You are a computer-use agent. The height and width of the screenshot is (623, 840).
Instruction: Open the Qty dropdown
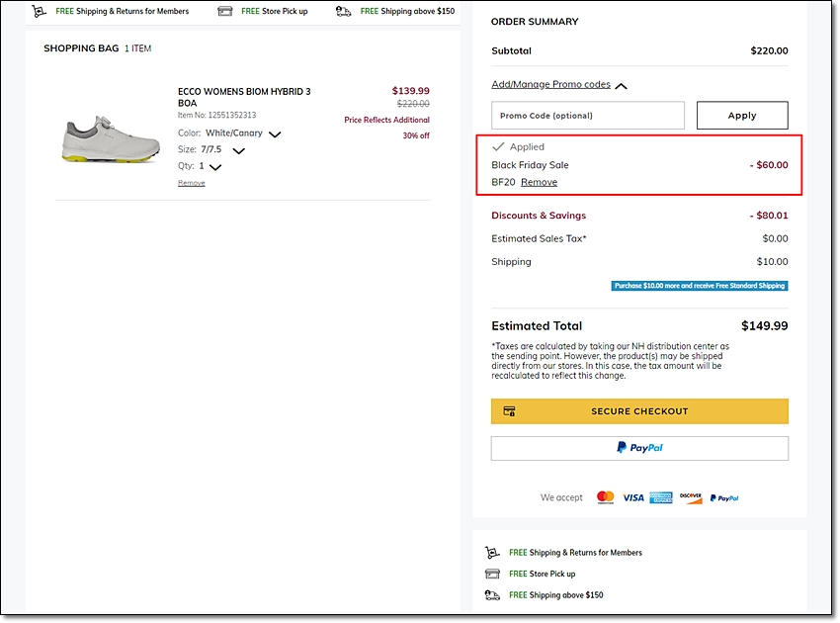[x=215, y=167]
